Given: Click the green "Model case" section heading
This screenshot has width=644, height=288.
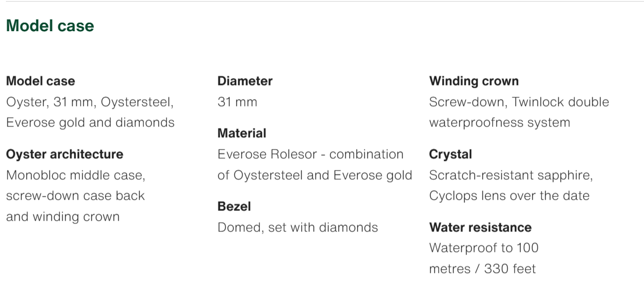Looking at the screenshot, I should (50, 26).
